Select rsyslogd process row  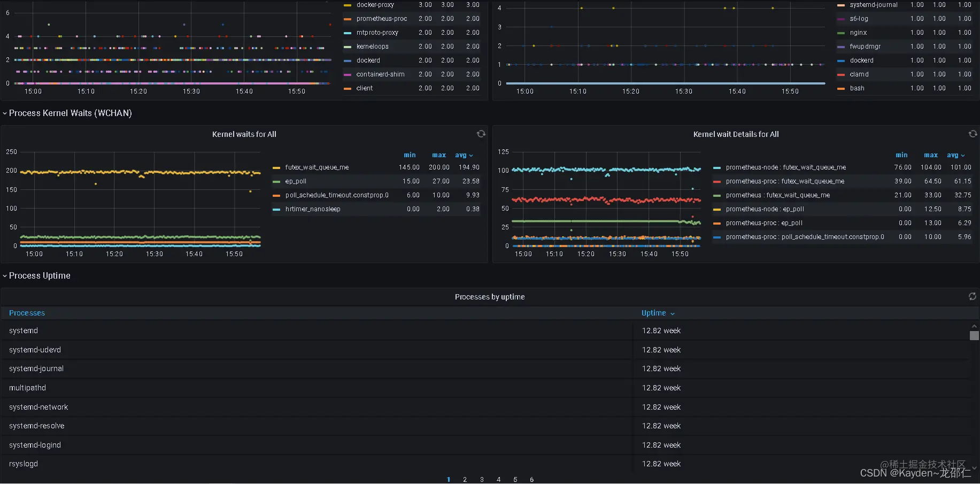485,464
